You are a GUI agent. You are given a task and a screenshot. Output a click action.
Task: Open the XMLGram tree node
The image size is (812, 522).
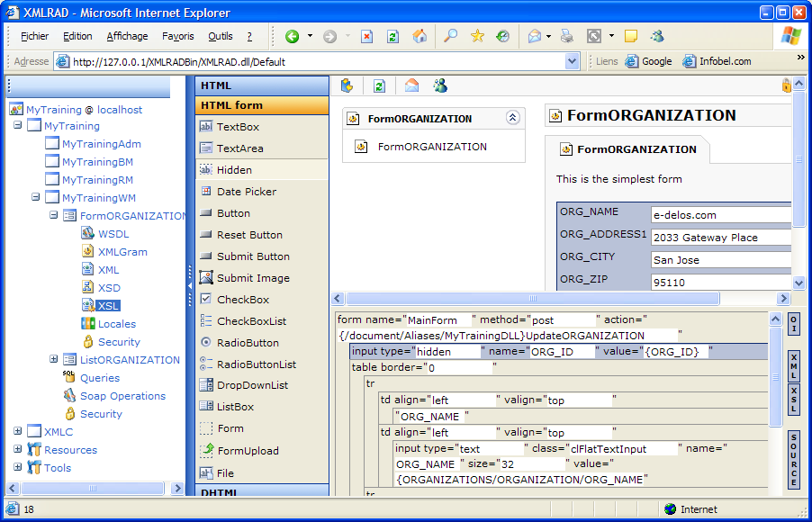click(x=122, y=252)
